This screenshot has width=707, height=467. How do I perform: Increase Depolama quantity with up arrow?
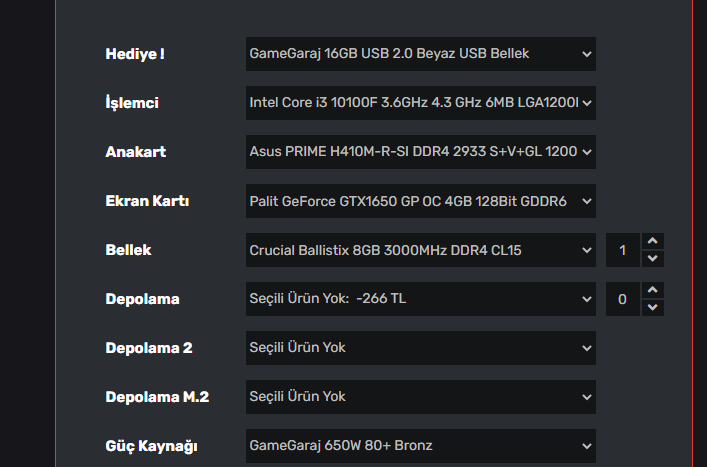pyautogui.click(x=652, y=291)
